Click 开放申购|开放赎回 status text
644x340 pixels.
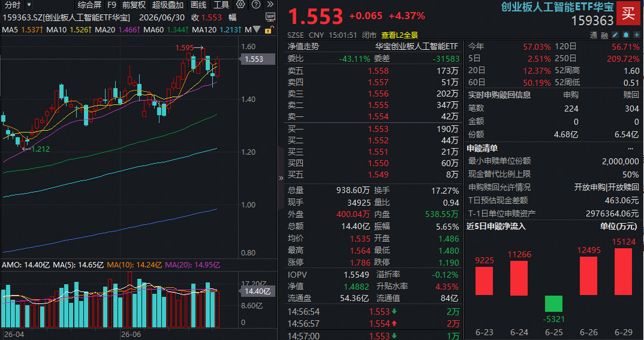coord(607,188)
